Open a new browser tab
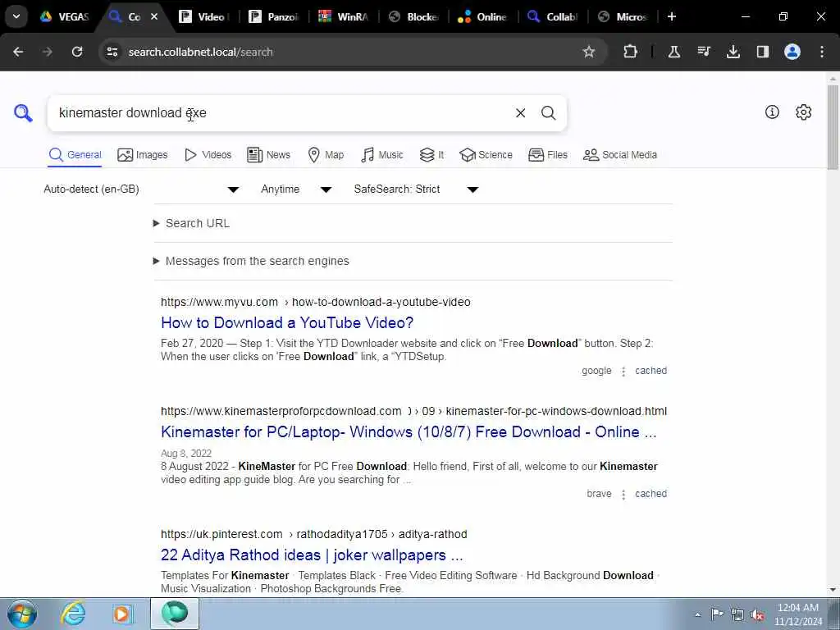The width and height of the screenshot is (840, 630). click(x=671, y=16)
